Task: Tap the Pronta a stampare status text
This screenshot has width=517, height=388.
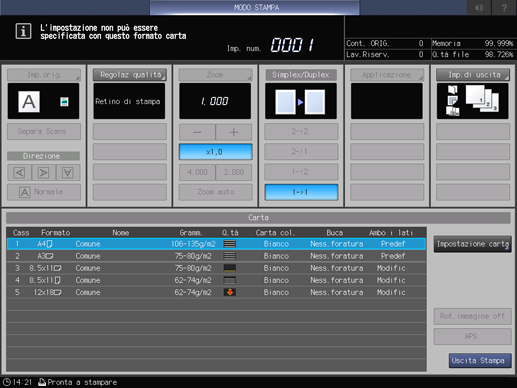Action: (82, 382)
